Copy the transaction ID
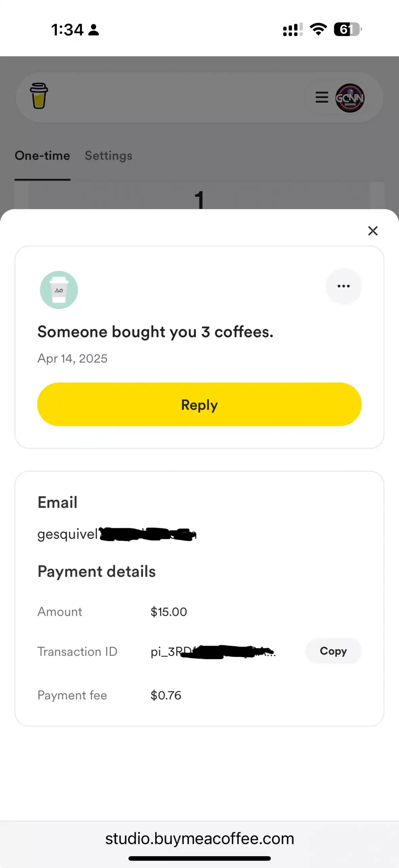 (333, 651)
